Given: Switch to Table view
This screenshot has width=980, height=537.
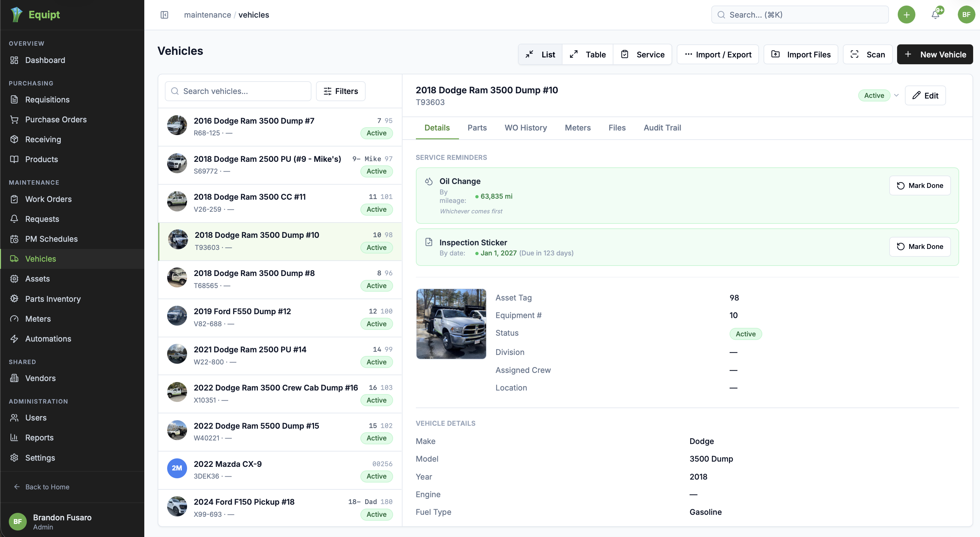Looking at the screenshot, I should pyautogui.click(x=587, y=54).
